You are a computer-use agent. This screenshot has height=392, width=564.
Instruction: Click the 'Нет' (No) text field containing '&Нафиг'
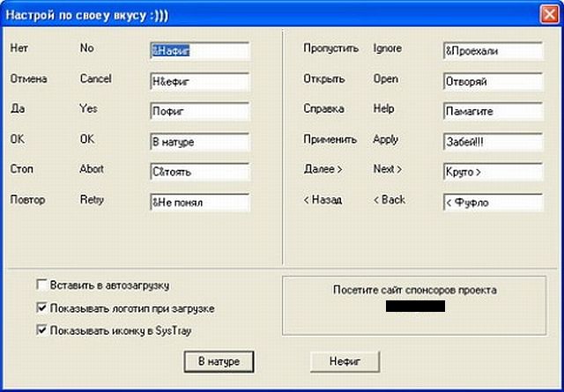click(199, 51)
